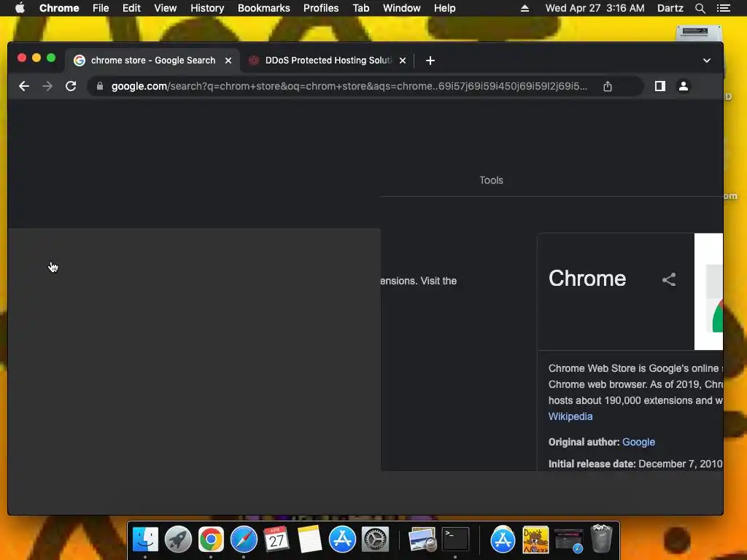Viewport: 747px width, 560px height.
Task: Open Terminal from the Dock
Action: (455, 540)
